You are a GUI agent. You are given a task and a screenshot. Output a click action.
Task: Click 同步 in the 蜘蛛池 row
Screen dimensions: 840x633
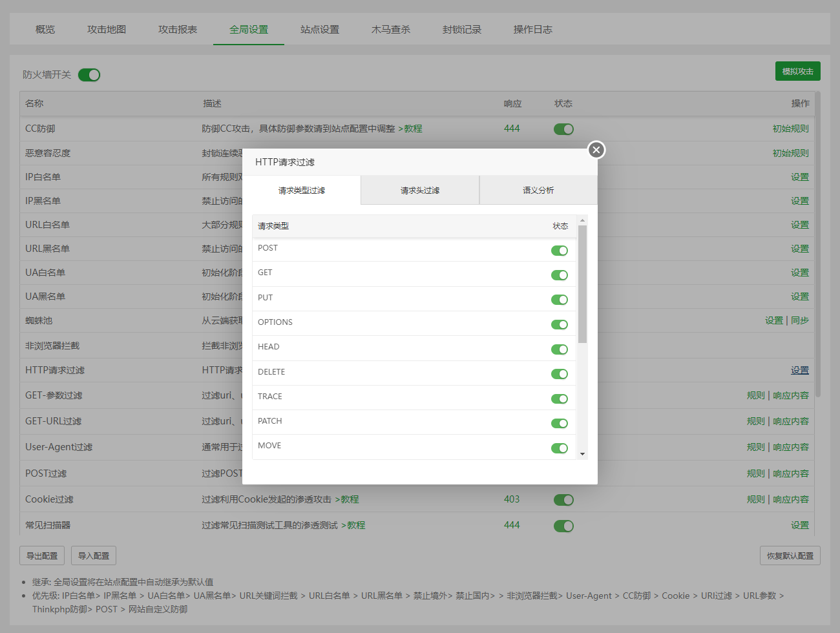pos(800,320)
